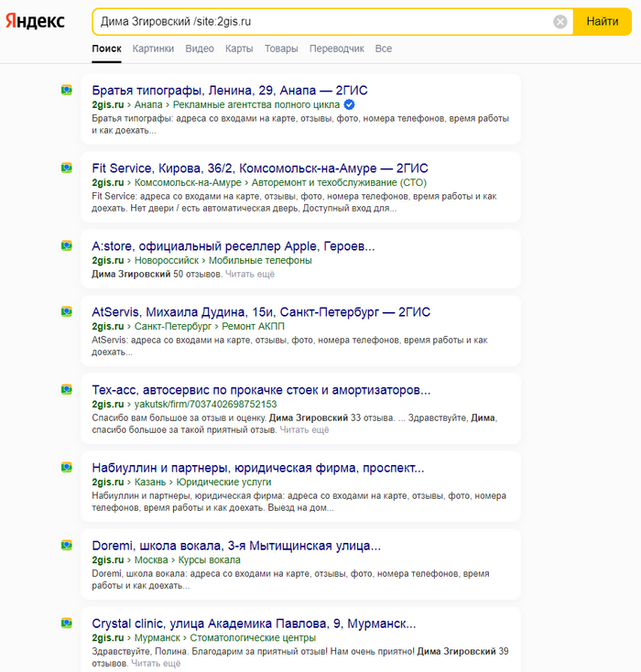Expand Читать ещё under Тех-асс result
The height and width of the screenshot is (672, 641).
coord(304,430)
